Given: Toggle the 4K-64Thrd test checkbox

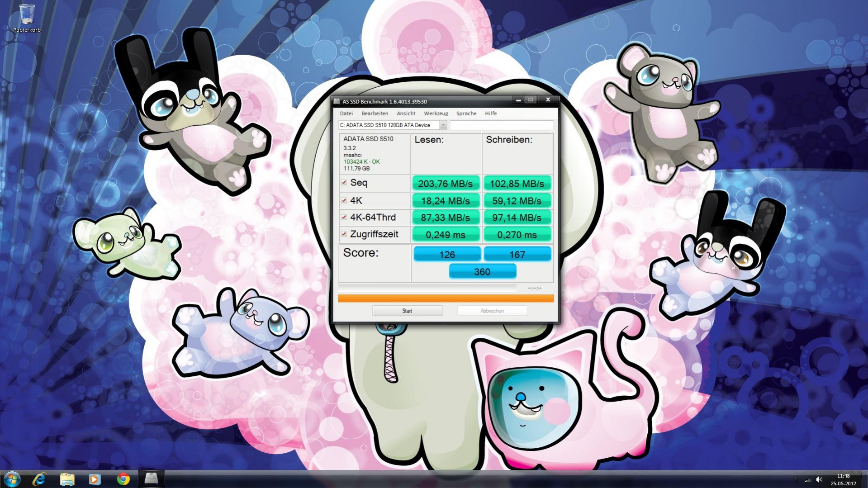Looking at the screenshot, I should click(x=344, y=217).
